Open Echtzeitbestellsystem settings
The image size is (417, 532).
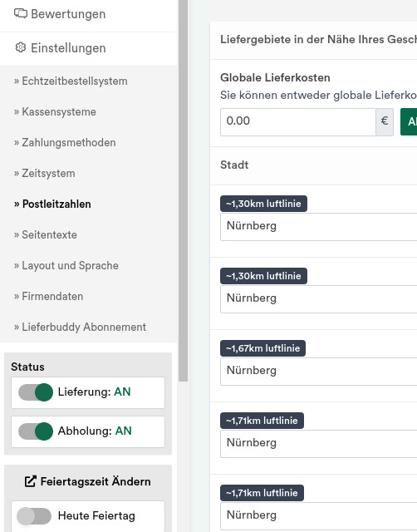tap(71, 81)
